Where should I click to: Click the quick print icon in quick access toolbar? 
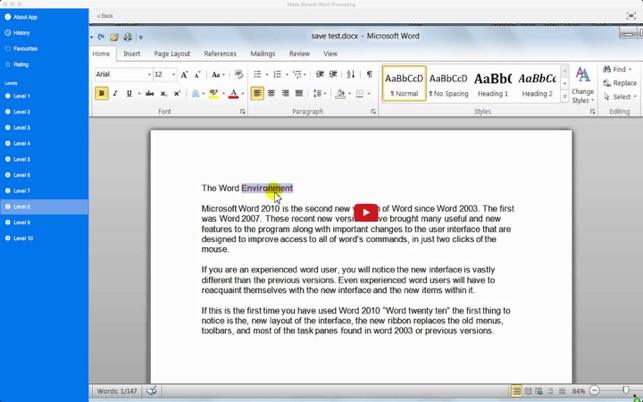(128, 37)
